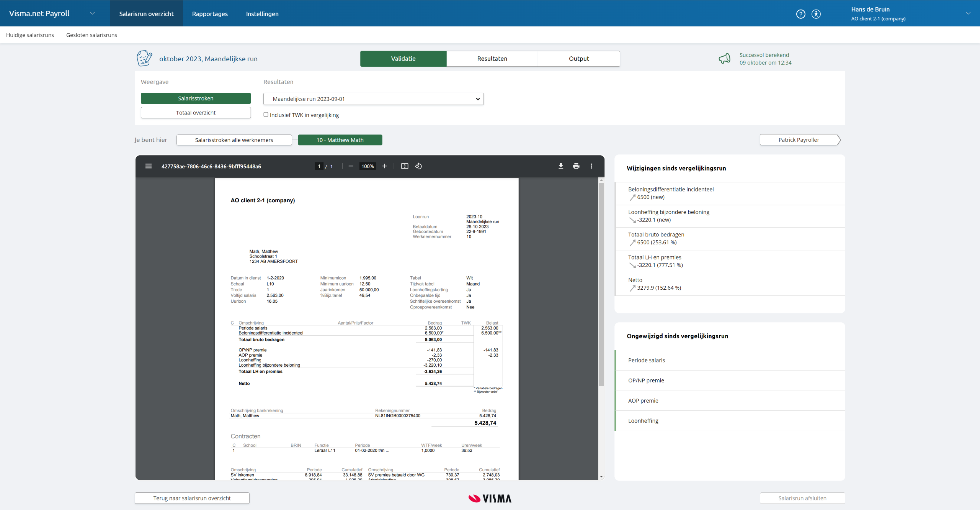Image resolution: width=980 pixels, height=510 pixels.
Task: Rotate the PDF document
Action: pos(418,166)
